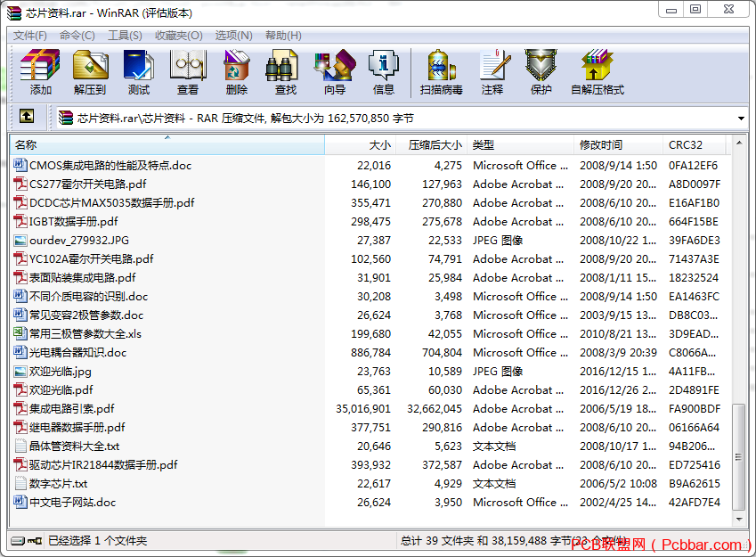Click the Word icon of 光电耦合器知识.doc
This screenshot has height=557, width=756.
[x=20, y=352]
